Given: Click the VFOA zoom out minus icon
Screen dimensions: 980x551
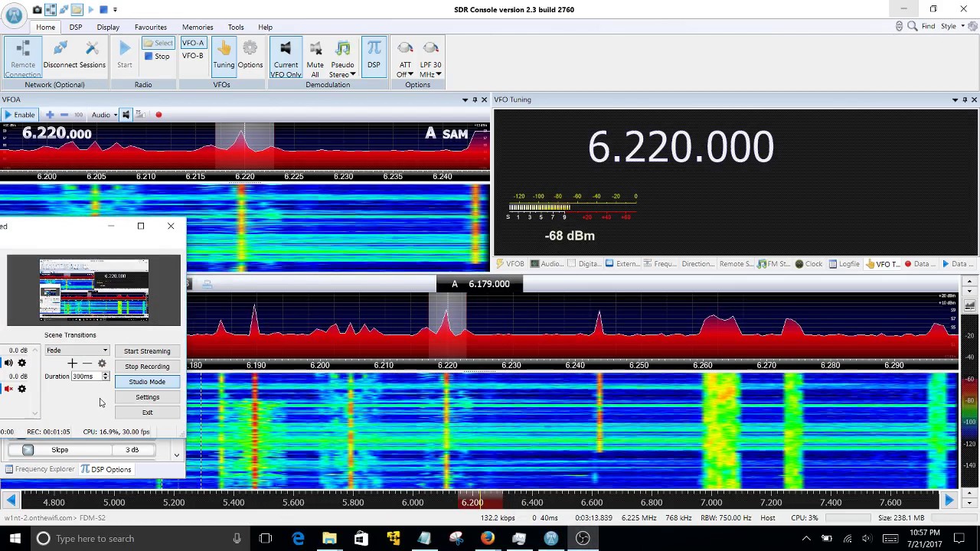Looking at the screenshot, I should [64, 115].
